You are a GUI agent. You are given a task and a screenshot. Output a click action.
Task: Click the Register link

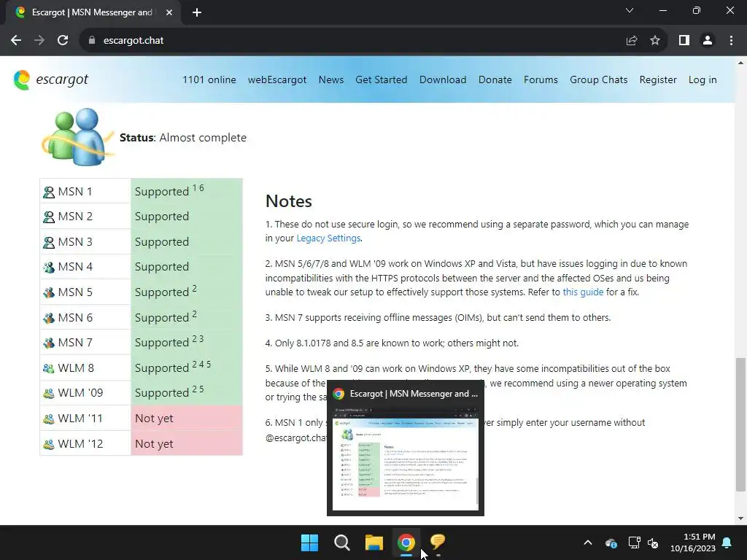click(x=658, y=79)
